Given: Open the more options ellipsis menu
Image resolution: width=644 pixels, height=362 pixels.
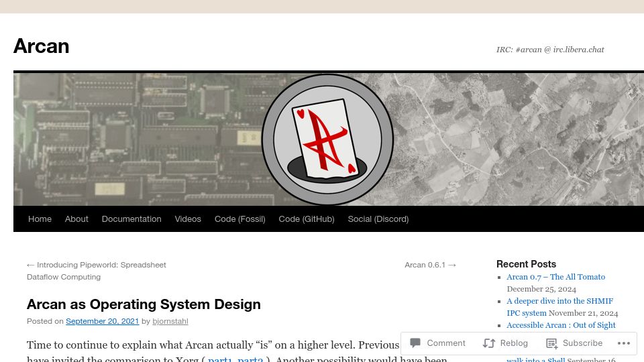Looking at the screenshot, I should point(623,343).
